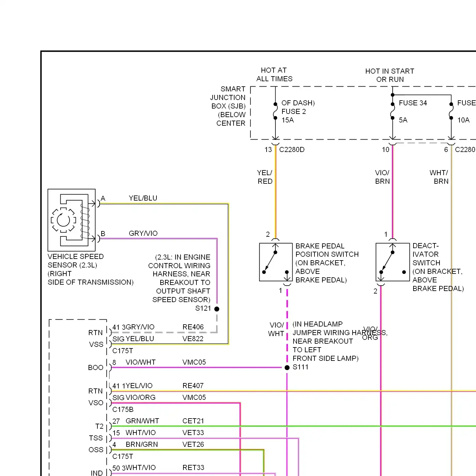This screenshot has width=476, height=476.
Task: Click the "GRN/WHT" wire text
Action: 142,421
